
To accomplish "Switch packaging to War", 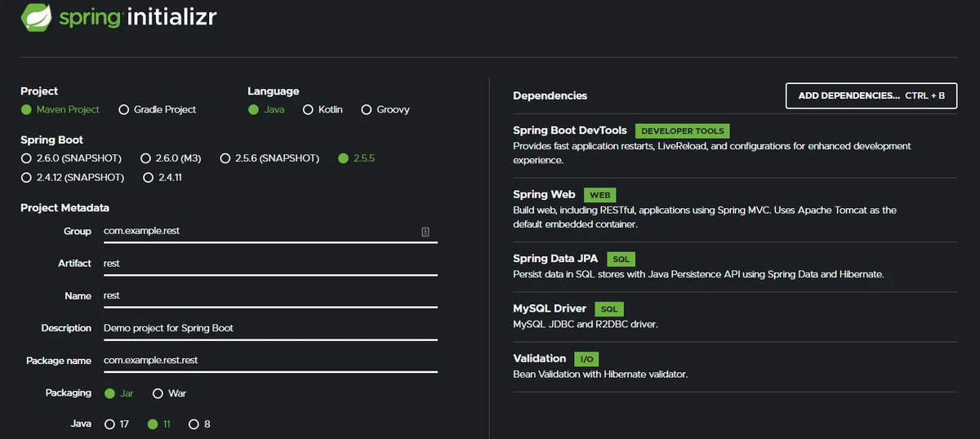I will pyautogui.click(x=158, y=393).
